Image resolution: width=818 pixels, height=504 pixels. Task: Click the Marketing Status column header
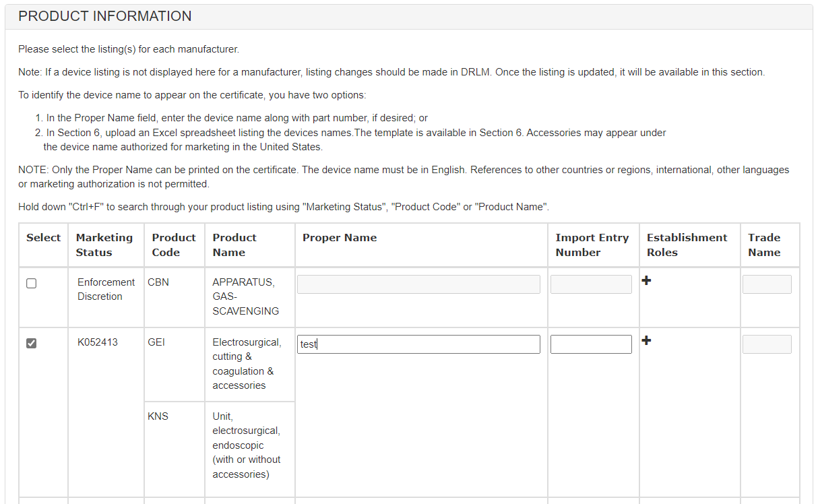(104, 245)
